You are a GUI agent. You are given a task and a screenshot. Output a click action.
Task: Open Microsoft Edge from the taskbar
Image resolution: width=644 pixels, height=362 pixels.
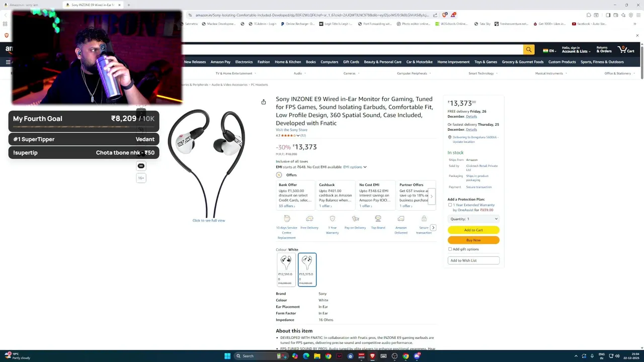click(306, 356)
